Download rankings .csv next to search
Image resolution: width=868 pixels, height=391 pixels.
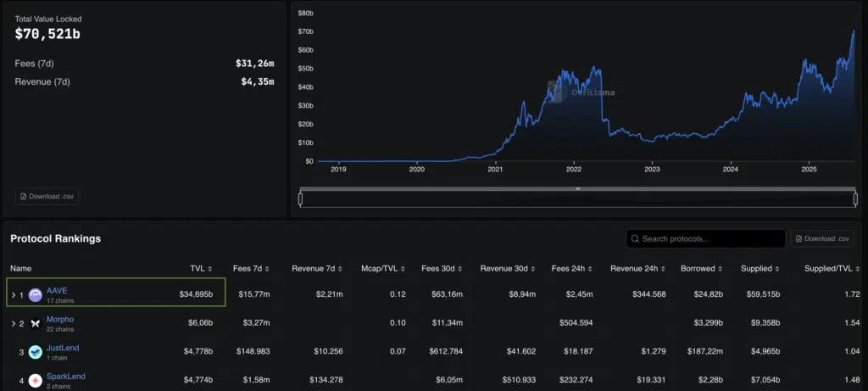pos(821,238)
